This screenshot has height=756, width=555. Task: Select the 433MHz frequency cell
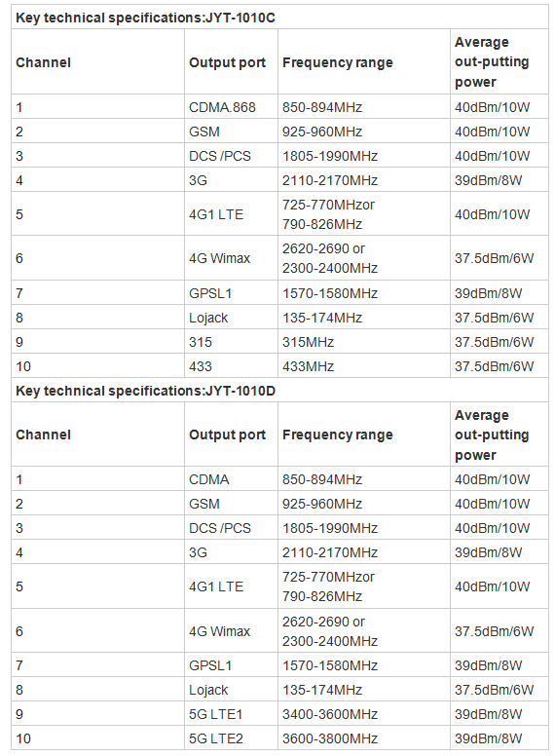[x=364, y=366]
